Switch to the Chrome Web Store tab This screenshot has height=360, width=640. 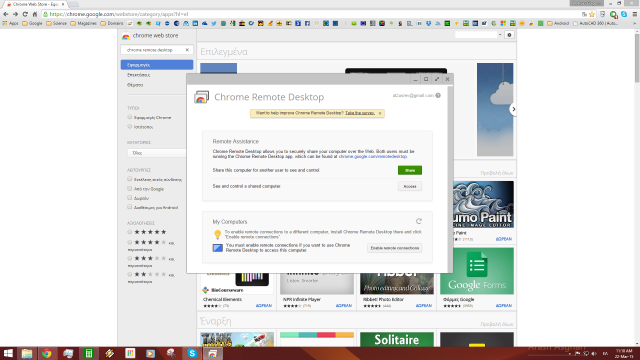pos(36,4)
